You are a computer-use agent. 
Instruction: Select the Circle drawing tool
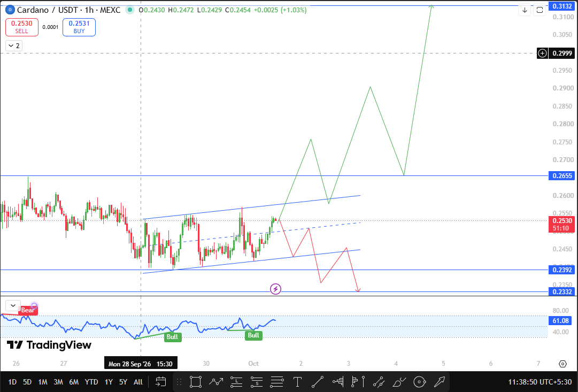pos(420,382)
